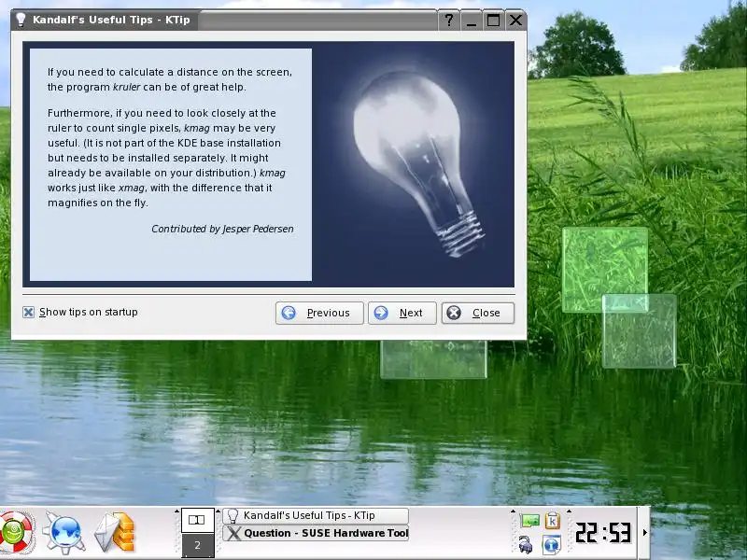
Task: Click the clock applet handle arrow
Action: tap(569, 511)
